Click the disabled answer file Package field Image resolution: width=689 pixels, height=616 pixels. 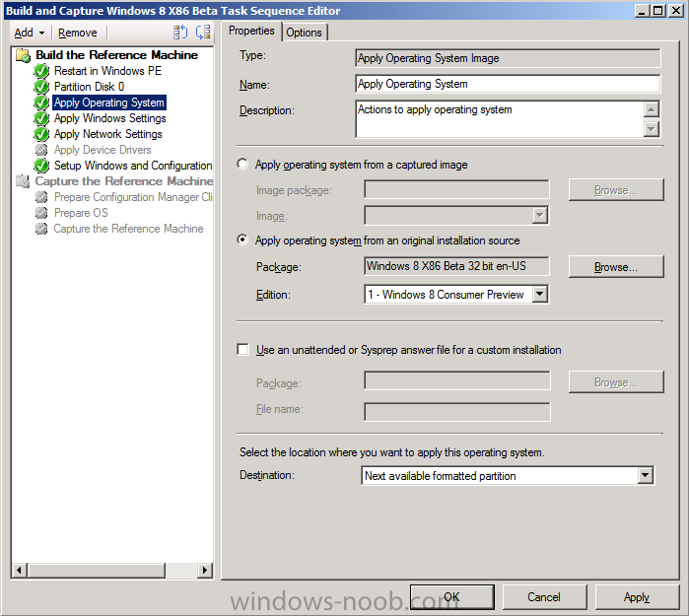457,380
